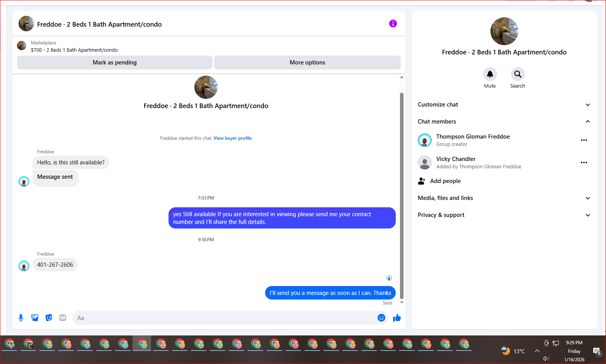Click the Add people icon

coord(422,181)
